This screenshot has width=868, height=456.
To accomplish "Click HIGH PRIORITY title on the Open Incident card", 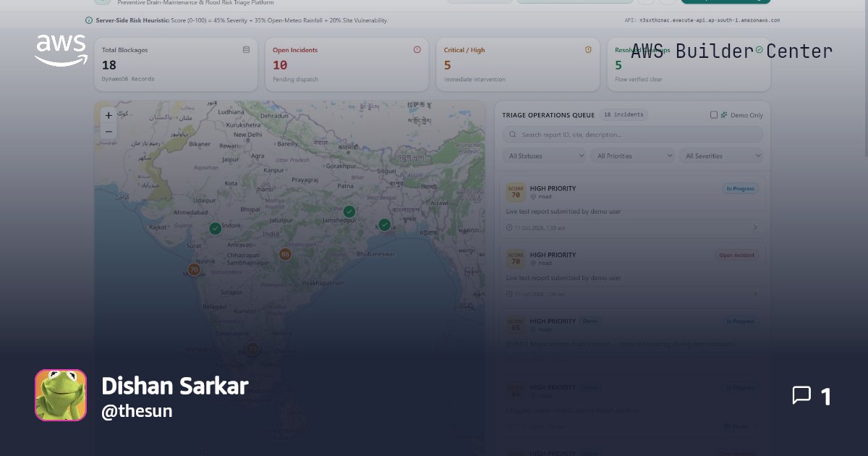I will pos(553,255).
